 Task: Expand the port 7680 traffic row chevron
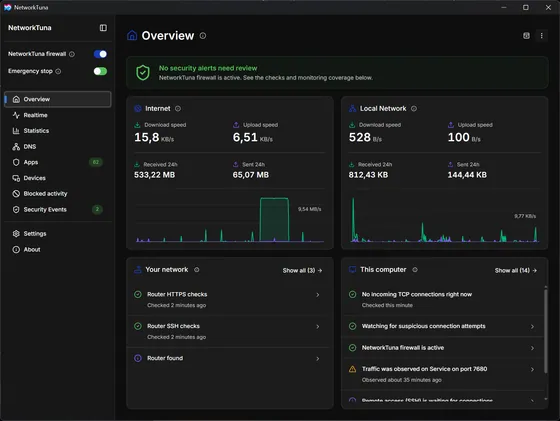click(x=532, y=370)
